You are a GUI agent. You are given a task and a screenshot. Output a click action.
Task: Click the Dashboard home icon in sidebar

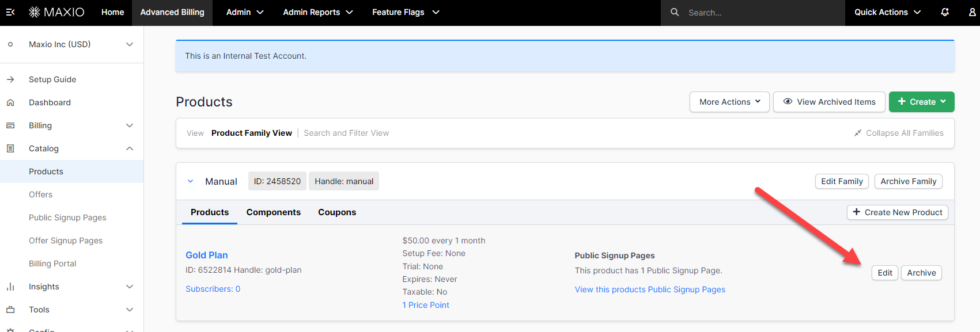pos(10,102)
